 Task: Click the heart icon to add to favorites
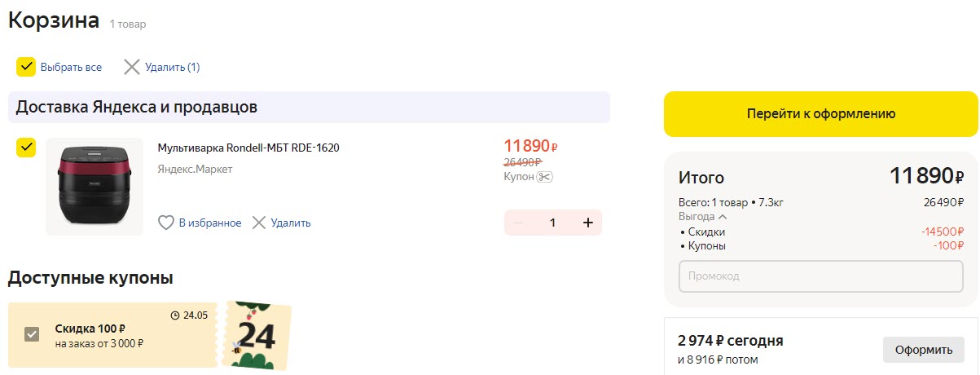(166, 223)
